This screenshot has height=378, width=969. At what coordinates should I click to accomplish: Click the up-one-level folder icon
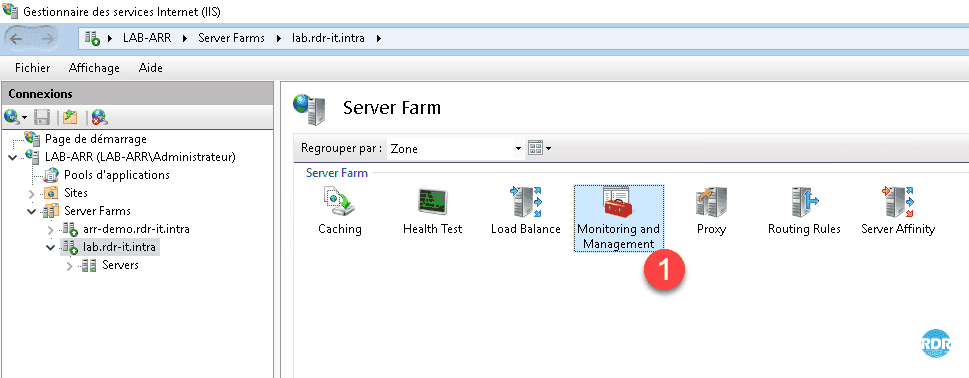click(x=70, y=116)
